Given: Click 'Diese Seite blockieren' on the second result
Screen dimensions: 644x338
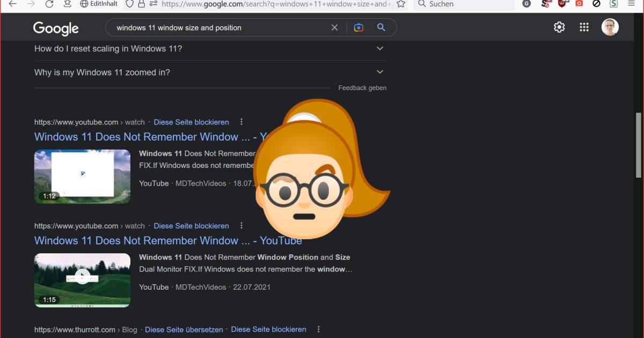Looking at the screenshot, I should (x=191, y=226).
